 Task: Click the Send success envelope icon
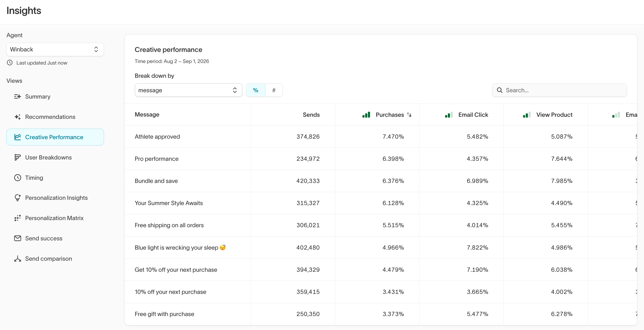click(x=18, y=238)
